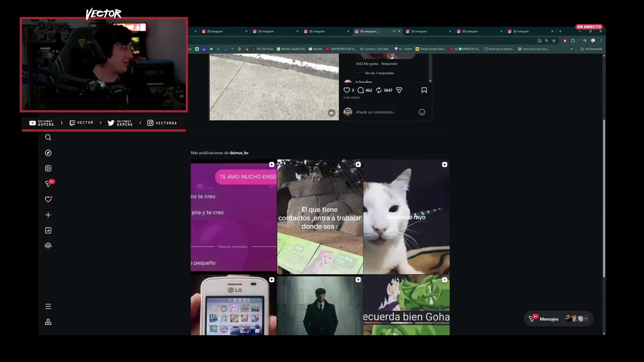Repost using the arrows icon
This screenshot has width=644, height=362.
pyautogui.click(x=379, y=90)
